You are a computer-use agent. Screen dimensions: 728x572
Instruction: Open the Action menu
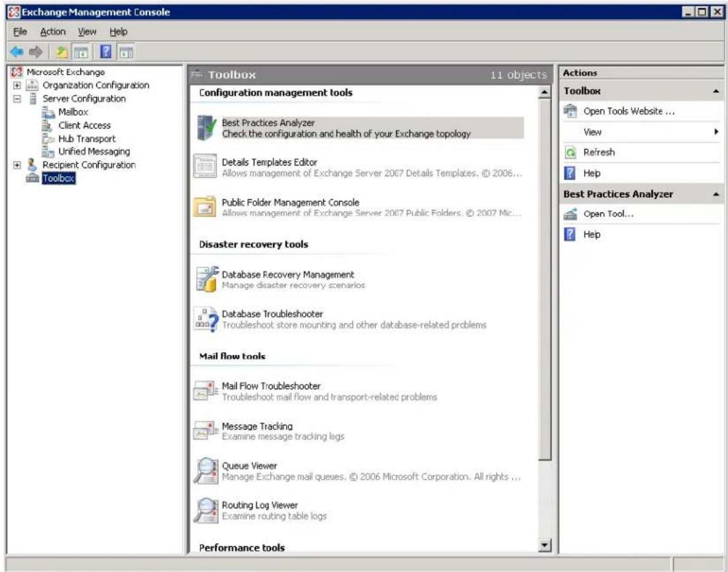click(x=53, y=32)
